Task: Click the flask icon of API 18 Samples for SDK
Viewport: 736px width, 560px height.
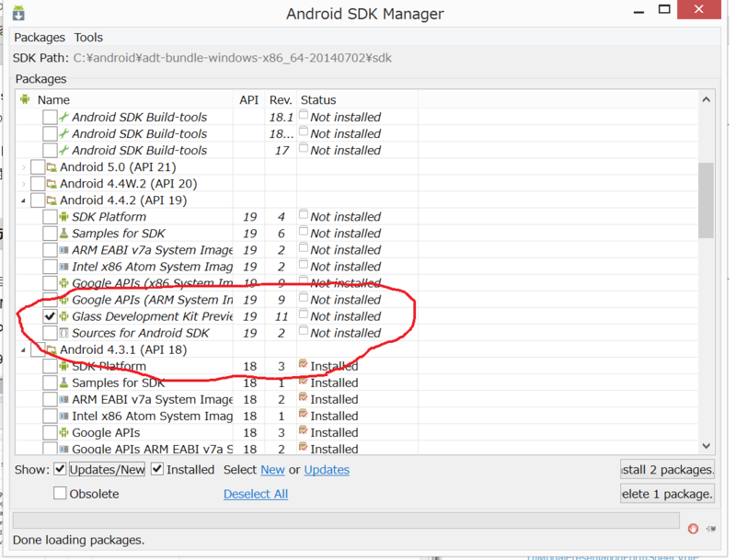Action: coord(63,383)
